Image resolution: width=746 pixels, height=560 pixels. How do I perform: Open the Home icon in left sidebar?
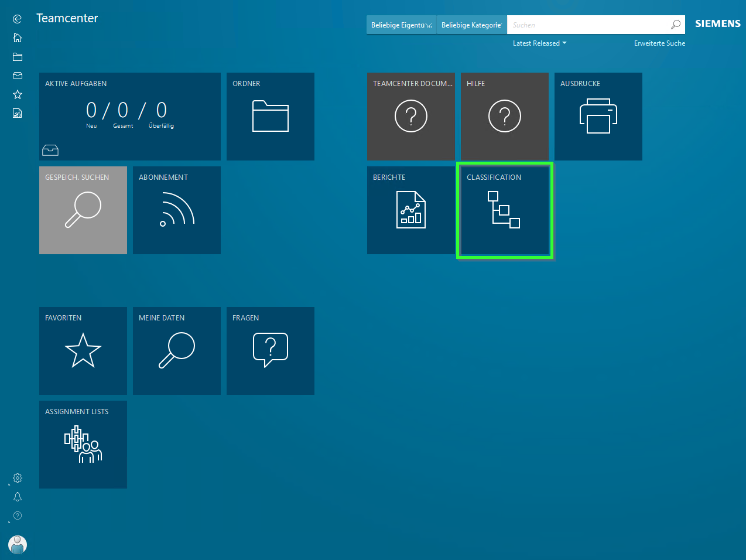17,38
